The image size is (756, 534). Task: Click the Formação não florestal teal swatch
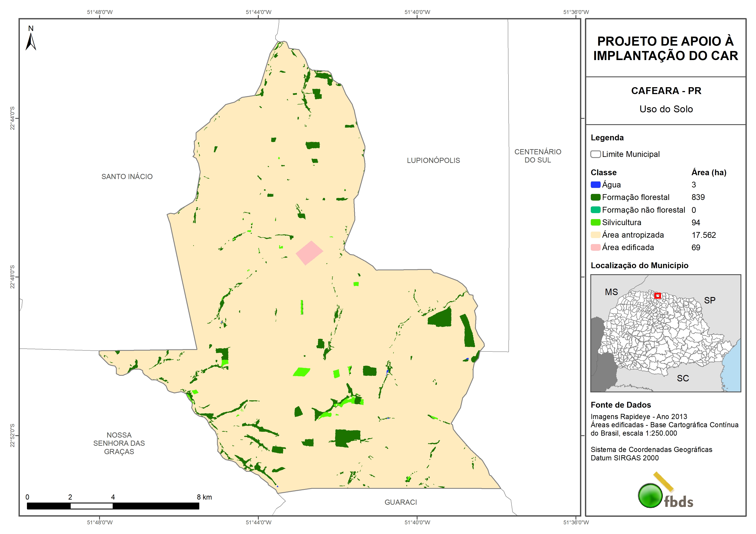click(595, 210)
